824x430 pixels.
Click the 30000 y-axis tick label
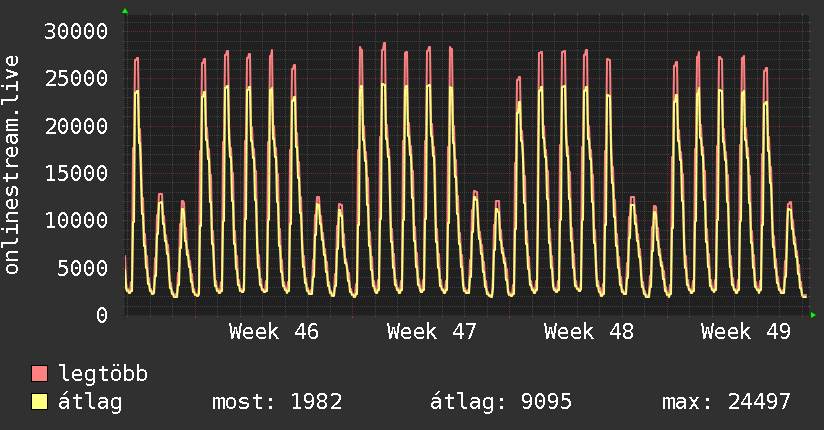(77, 31)
